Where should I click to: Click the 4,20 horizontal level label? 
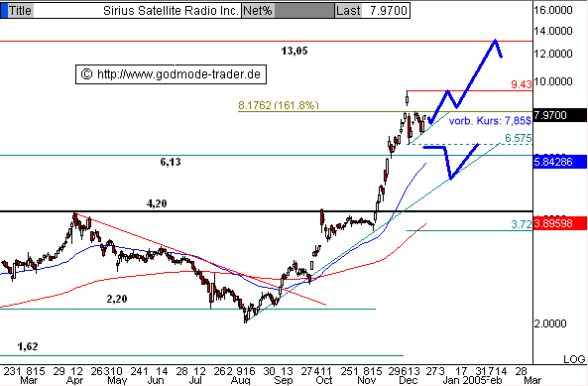click(157, 203)
